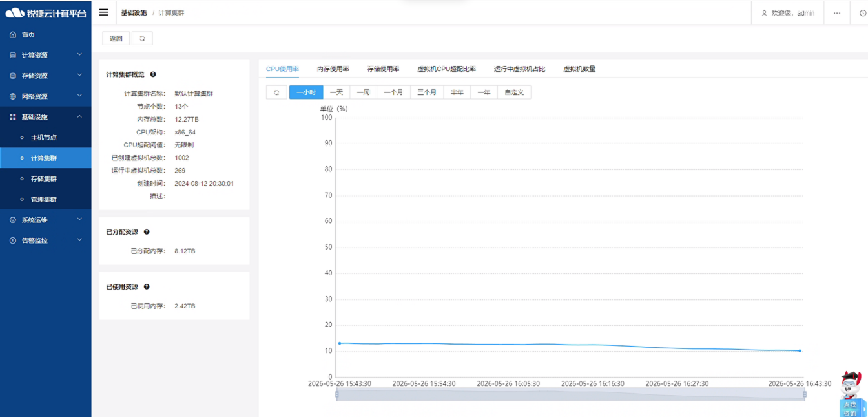Click the home icon beside 首页
The image size is (868, 417).
click(x=13, y=35)
